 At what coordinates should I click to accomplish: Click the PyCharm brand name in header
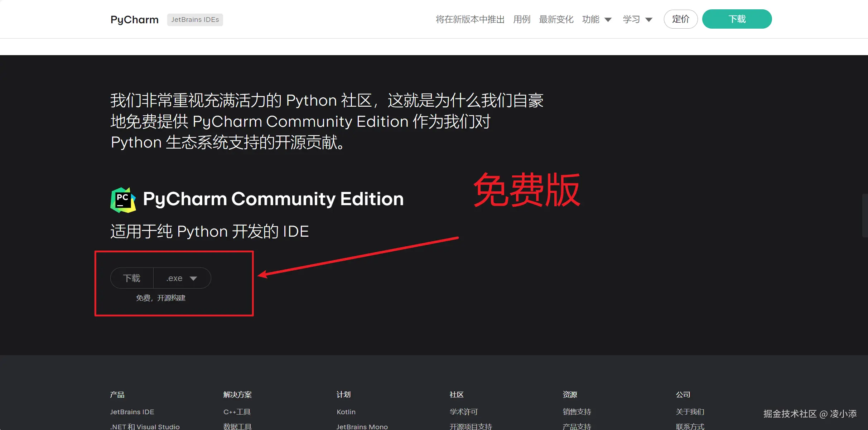point(134,20)
